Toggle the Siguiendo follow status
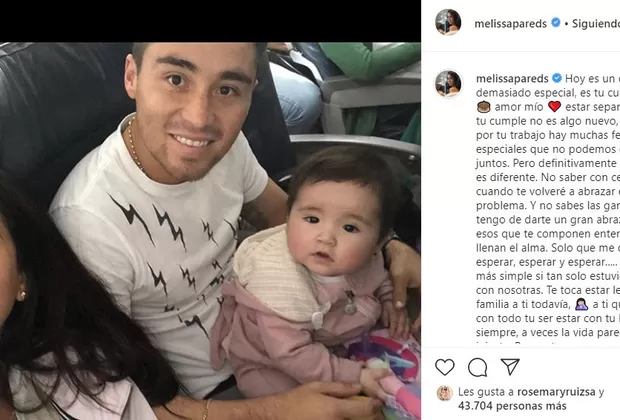This screenshot has height=420, width=620. pyautogui.click(x=596, y=24)
